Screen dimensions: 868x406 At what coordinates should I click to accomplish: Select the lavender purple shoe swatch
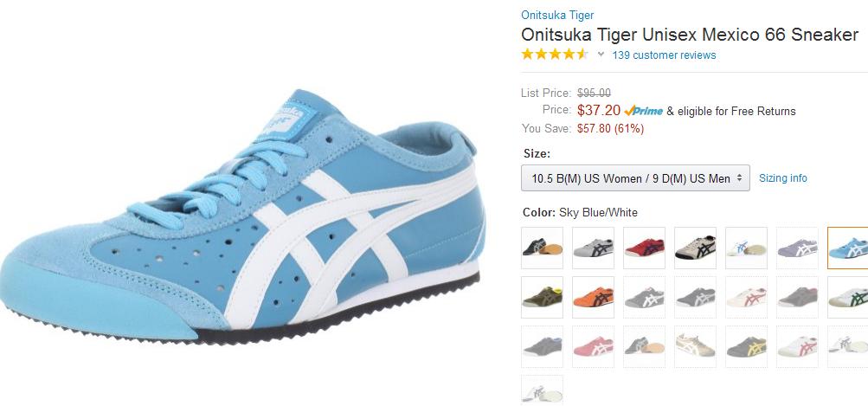[797, 248]
